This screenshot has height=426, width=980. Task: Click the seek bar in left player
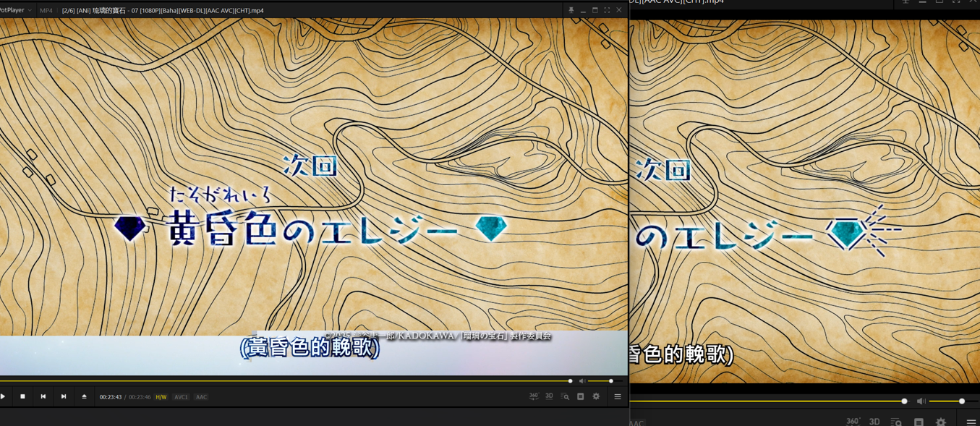tap(289, 380)
